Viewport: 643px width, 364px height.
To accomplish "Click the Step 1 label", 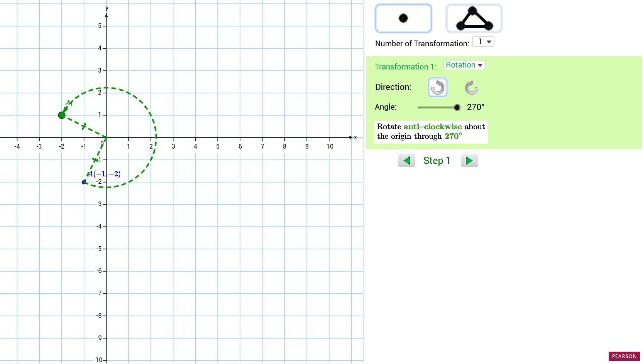I will tap(437, 160).
